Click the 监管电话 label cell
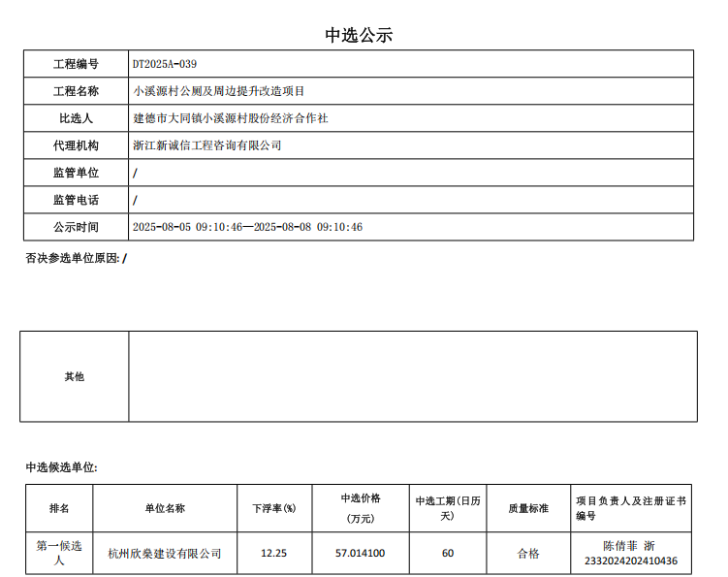The height and width of the screenshot is (577, 728). [76, 200]
